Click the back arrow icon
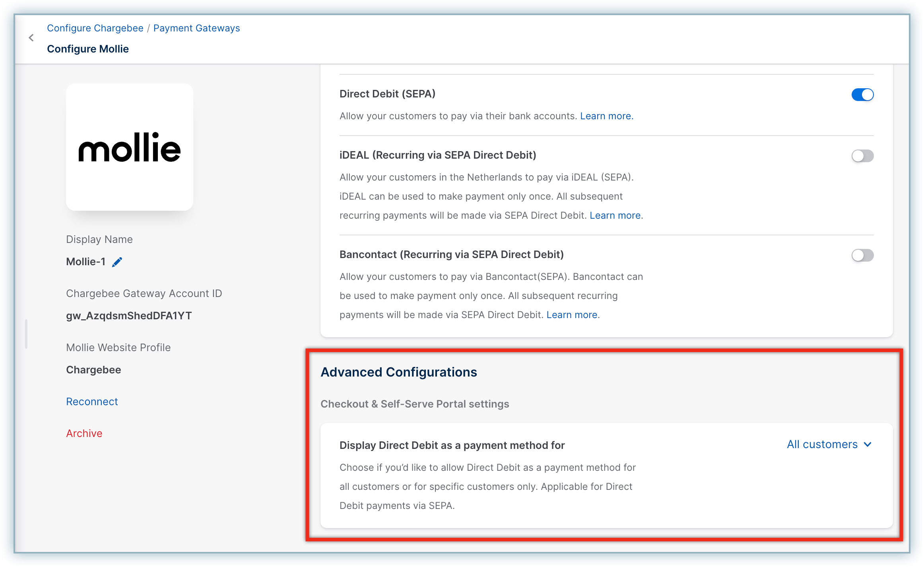Screen dimensions: 924x567 point(31,38)
